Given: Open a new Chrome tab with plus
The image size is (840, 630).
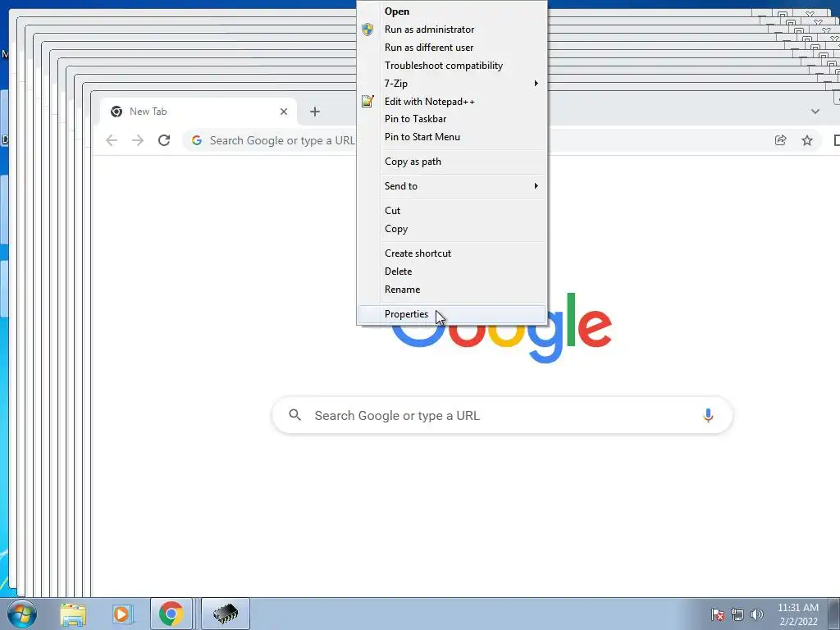Looking at the screenshot, I should coord(315,112).
